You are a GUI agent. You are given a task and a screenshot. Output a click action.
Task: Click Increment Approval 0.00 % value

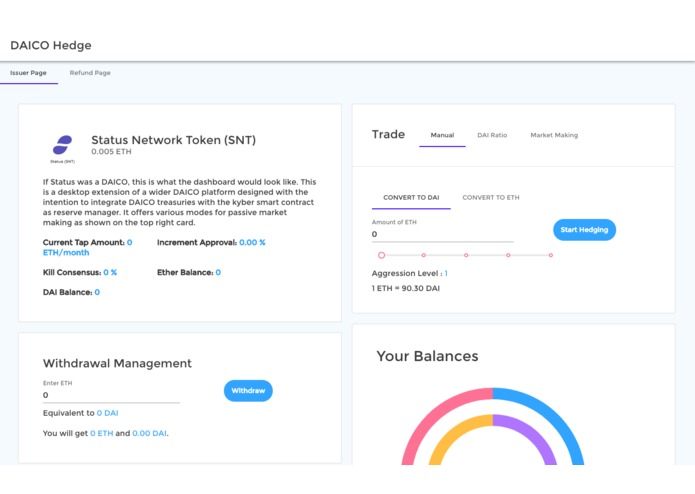[x=252, y=242]
